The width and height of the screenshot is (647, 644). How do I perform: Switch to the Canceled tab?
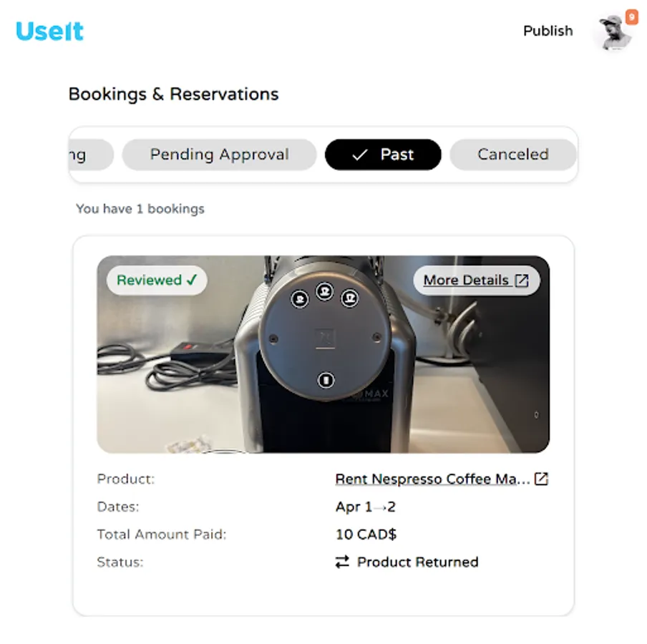pyautogui.click(x=513, y=155)
